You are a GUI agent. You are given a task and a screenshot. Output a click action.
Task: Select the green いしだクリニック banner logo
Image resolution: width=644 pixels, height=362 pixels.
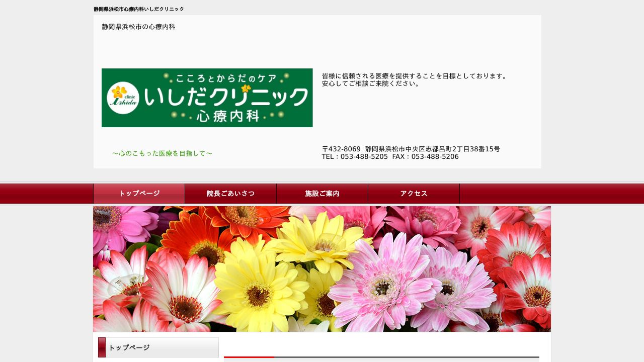tap(207, 98)
